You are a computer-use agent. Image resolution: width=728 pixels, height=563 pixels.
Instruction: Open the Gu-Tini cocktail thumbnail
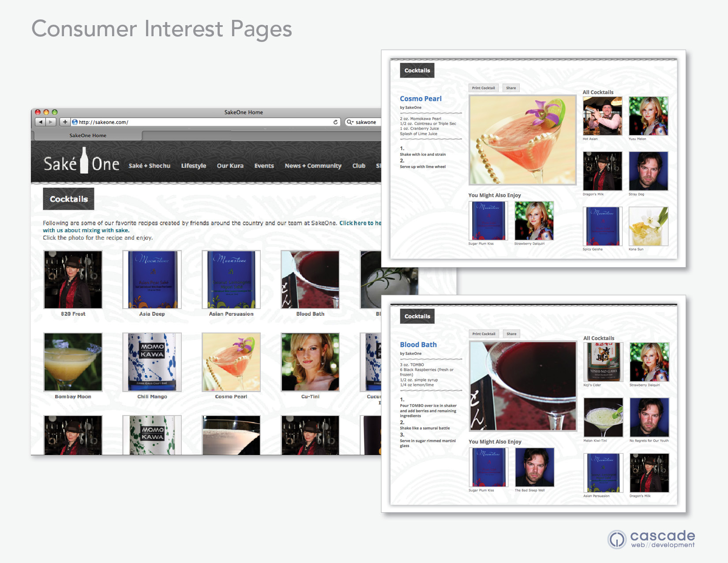[310, 362]
